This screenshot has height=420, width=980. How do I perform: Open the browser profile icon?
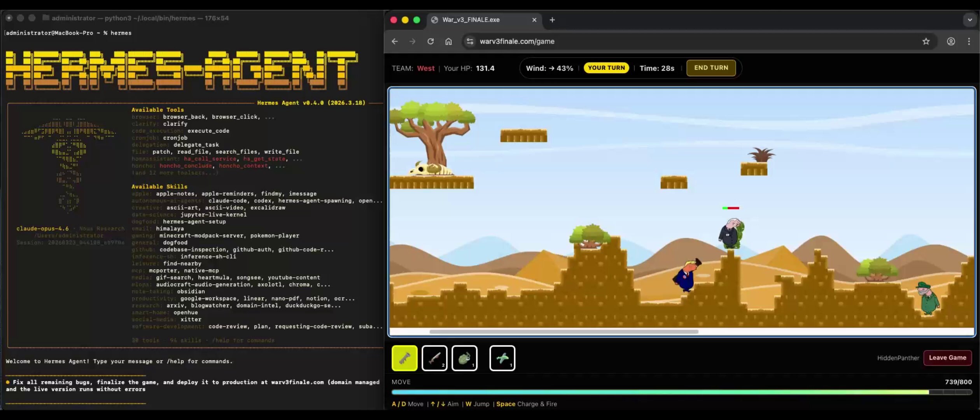(x=951, y=41)
